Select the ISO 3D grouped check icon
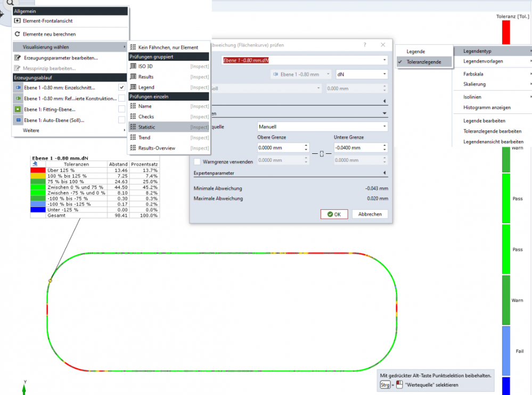This screenshot has height=395, width=532. pos(133,67)
